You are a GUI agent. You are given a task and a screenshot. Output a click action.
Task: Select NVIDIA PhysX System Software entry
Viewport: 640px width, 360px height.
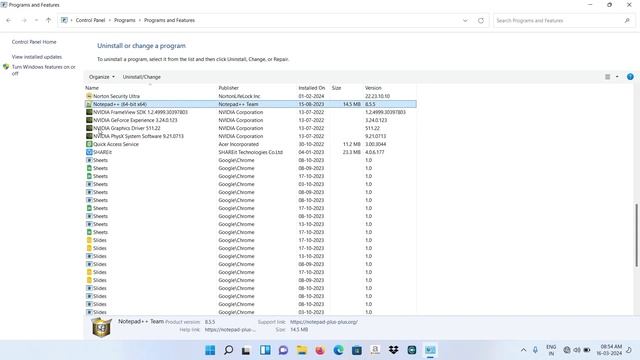pyautogui.click(x=251, y=136)
